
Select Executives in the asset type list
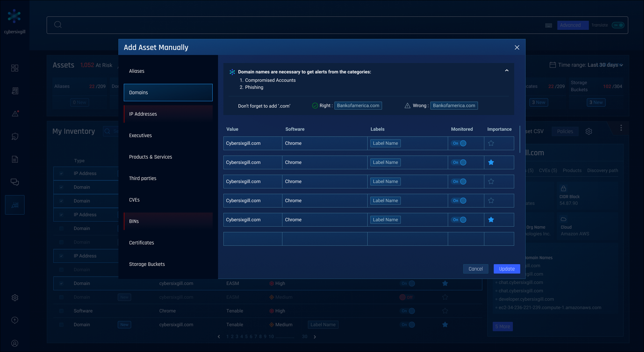pyautogui.click(x=168, y=135)
